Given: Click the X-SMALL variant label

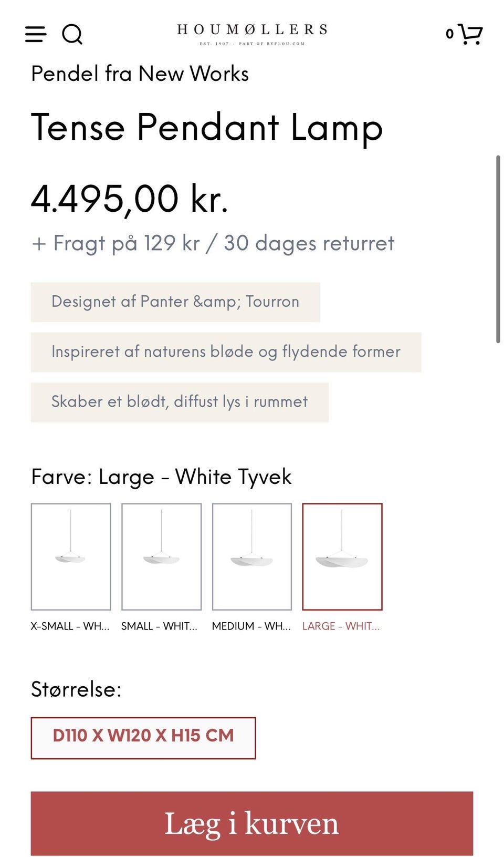Looking at the screenshot, I should click(x=70, y=626).
